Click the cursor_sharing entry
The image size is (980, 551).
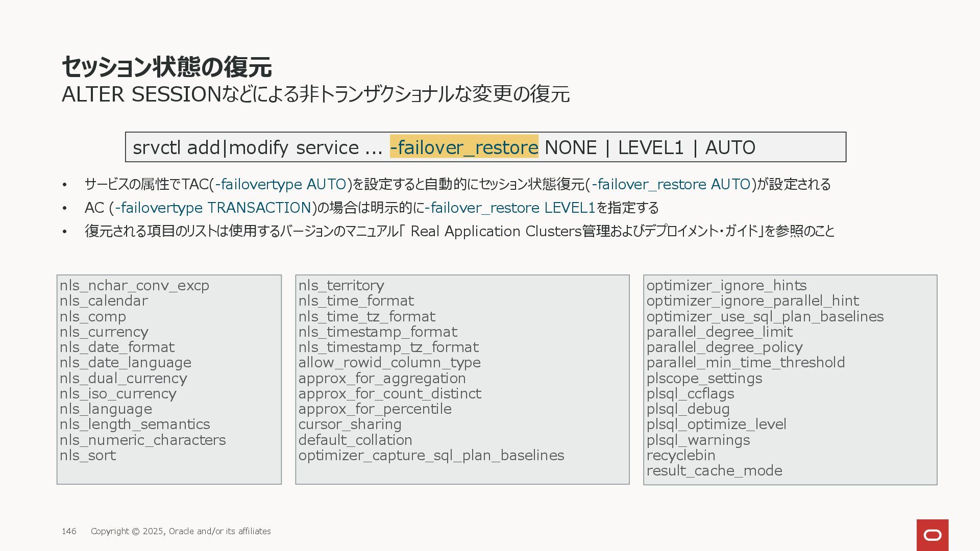click(x=350, y=424)
